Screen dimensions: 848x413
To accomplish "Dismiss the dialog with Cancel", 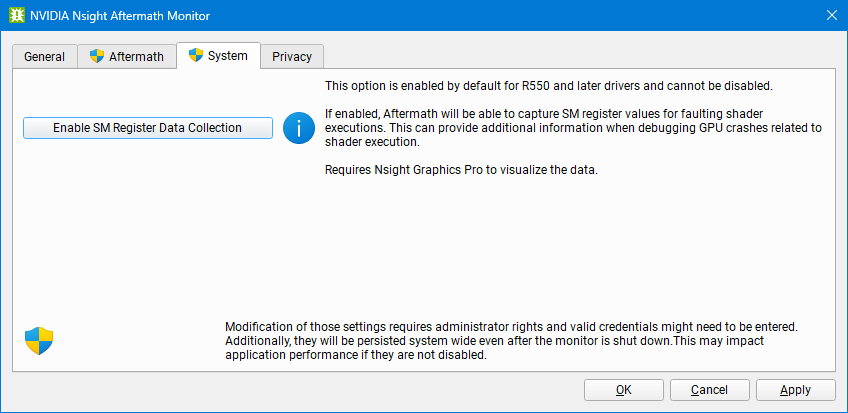I will tap(710, 390).
